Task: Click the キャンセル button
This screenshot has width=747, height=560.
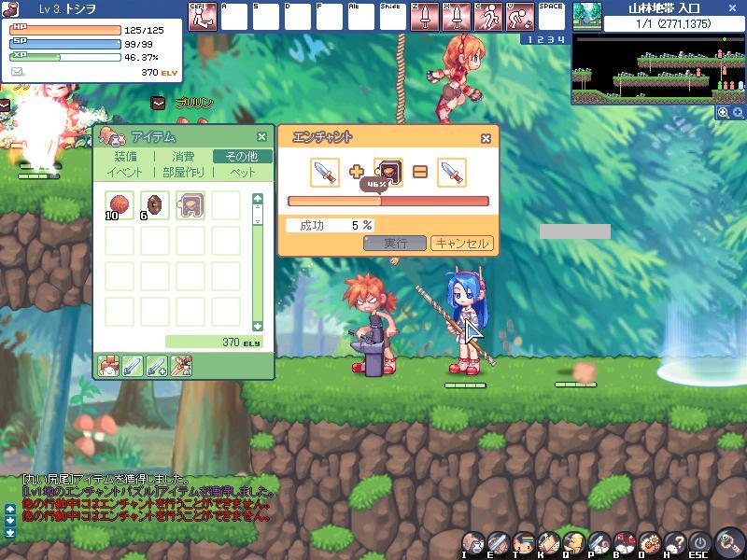Action: click(x=461, y=244)
